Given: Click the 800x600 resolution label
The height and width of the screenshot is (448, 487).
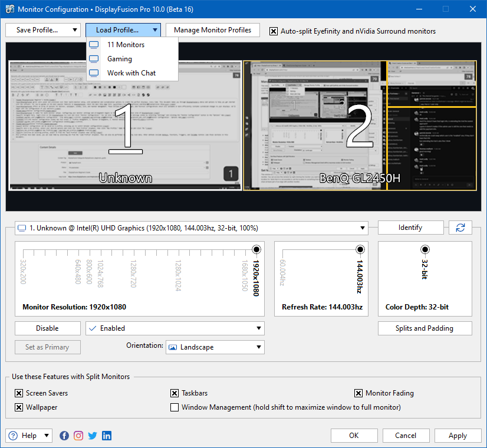Looking at the screenshot, I should tap(89, 272).
